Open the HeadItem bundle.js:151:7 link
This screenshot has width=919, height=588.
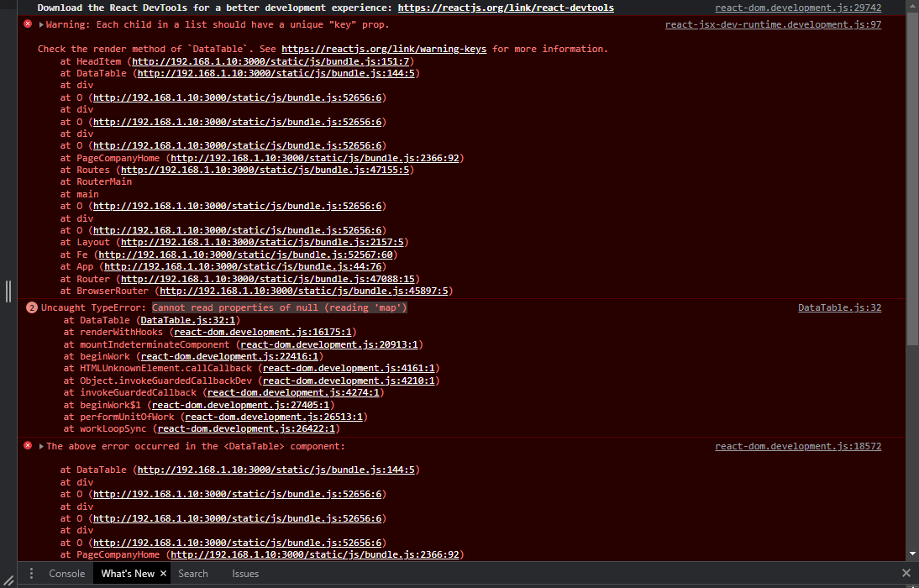coord(270,61)
